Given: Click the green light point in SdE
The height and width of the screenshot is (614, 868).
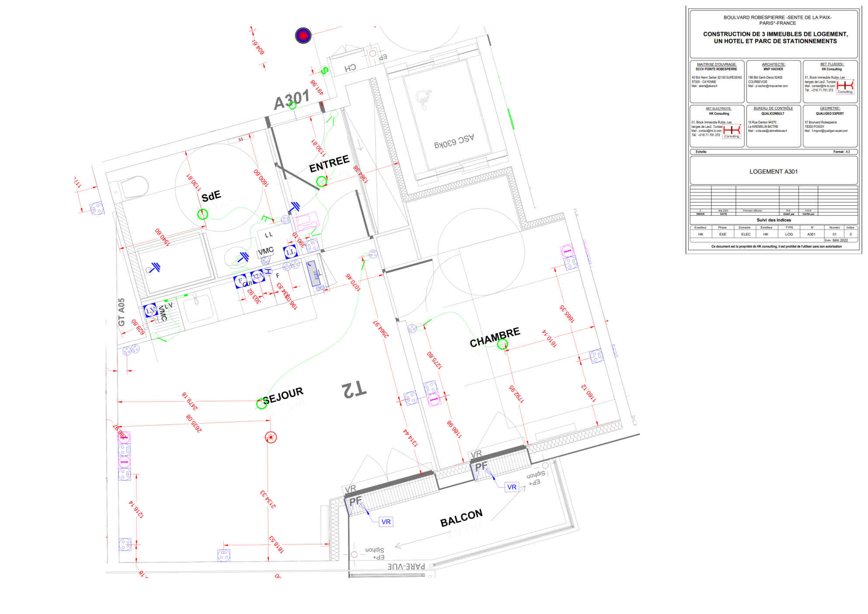Looking at the screenshot, I should (x=202, y=214).
